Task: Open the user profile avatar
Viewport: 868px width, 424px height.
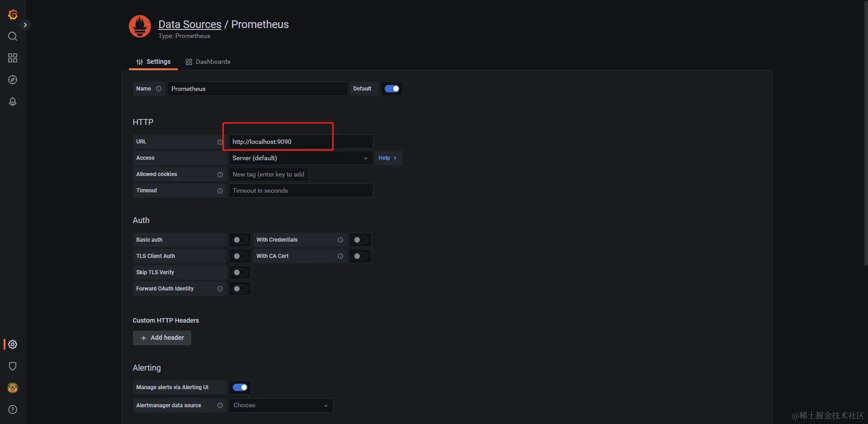Action: tap(13, 388)
